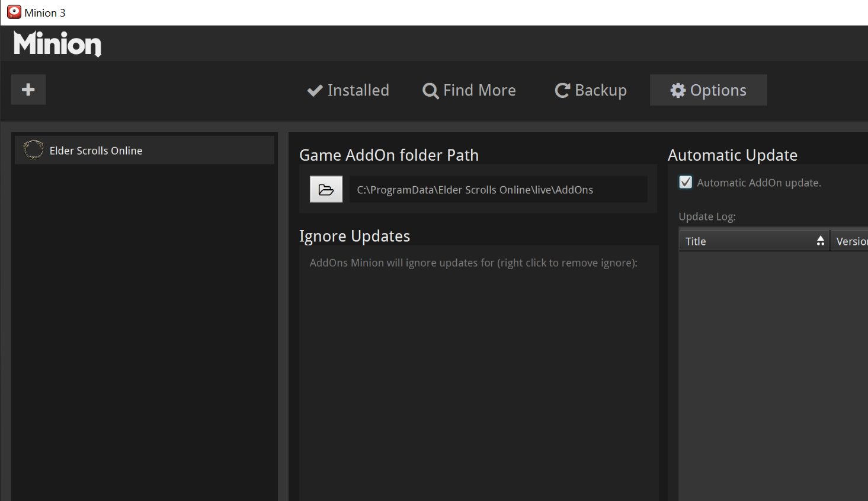This screenshot has width=868, height=501.
Task: Click the Elder Scrolls Online game icon
Action: [x=33, y=150]
